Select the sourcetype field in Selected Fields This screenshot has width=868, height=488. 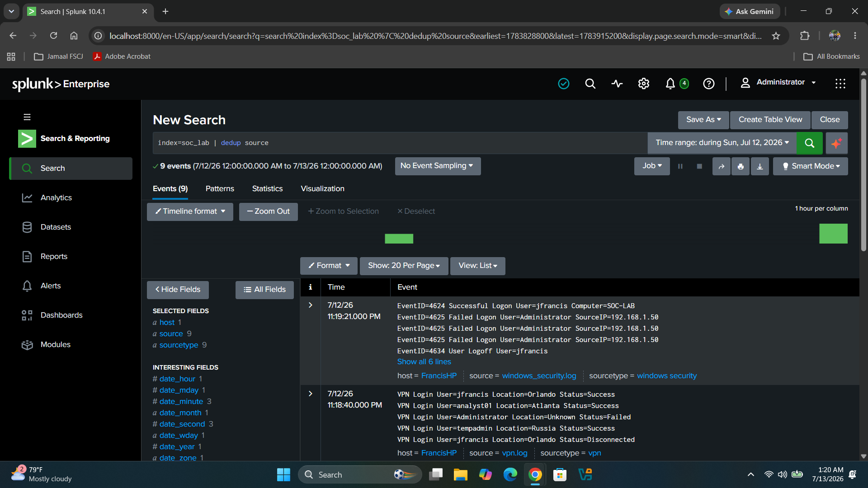pyautogui.click(x=179, y=345)
